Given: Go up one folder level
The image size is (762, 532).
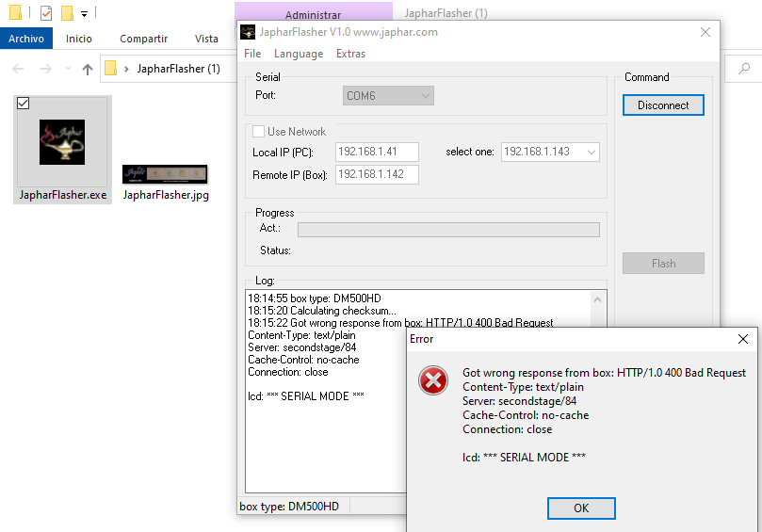Looking at the screenshot, I should click(x=87, y=69).
